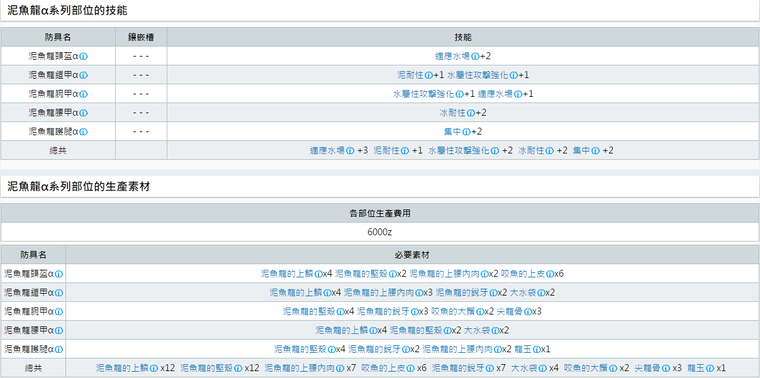Open the 適應水場 skill link in 頭盔 row
This screenshot has width=760, height=378.
(x=453, y=56)
